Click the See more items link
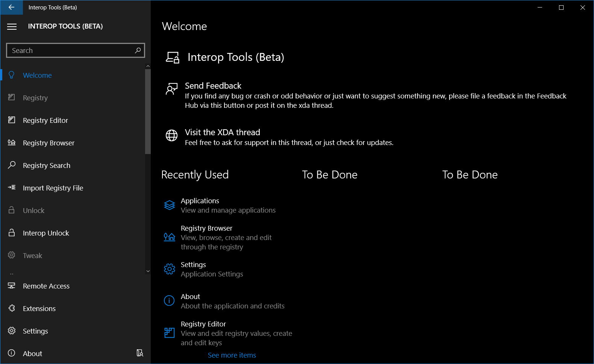The height and width of the screenshot is (364, 594). coord(232,355)
